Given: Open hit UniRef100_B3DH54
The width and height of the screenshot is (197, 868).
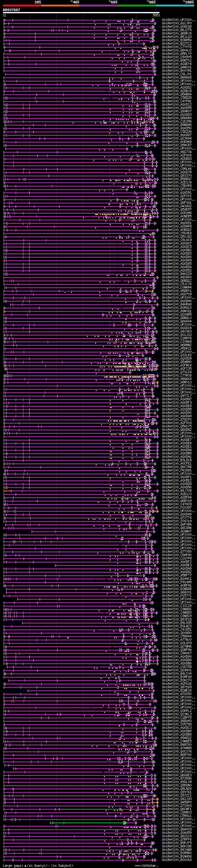Looking at the screenshot, I should (177, 40).
